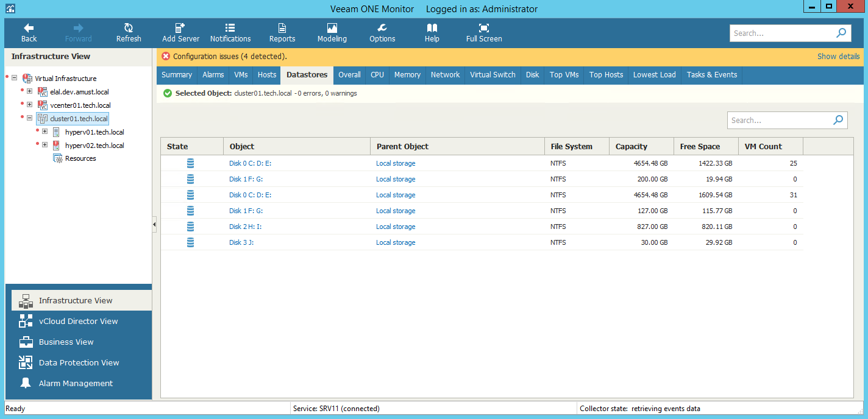The image size is (868, 419).
Task: Sort by the Parent Object column header
Action: pyautogui.click(x=457, y=146)
